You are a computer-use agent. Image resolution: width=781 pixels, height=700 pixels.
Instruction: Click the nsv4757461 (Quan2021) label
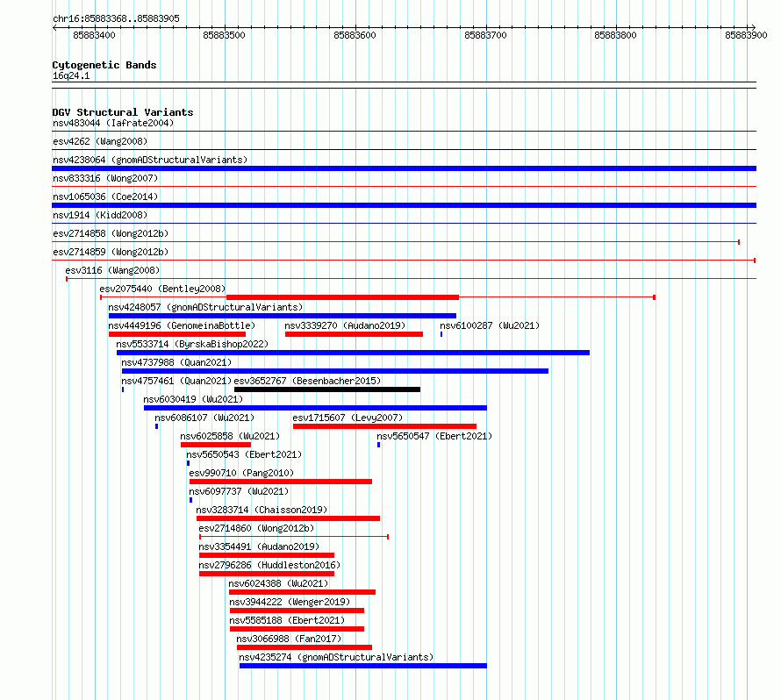tap(176, 381)
